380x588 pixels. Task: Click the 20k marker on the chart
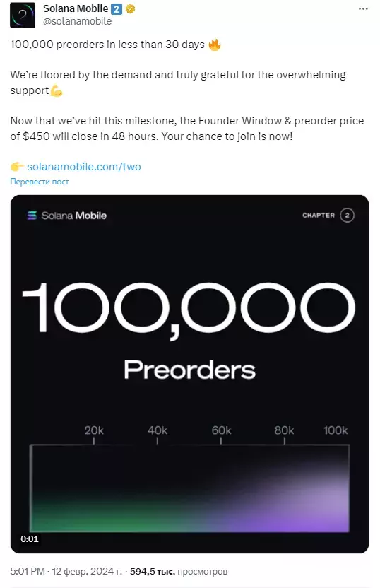pyautogui.click(x=94, y=430)
